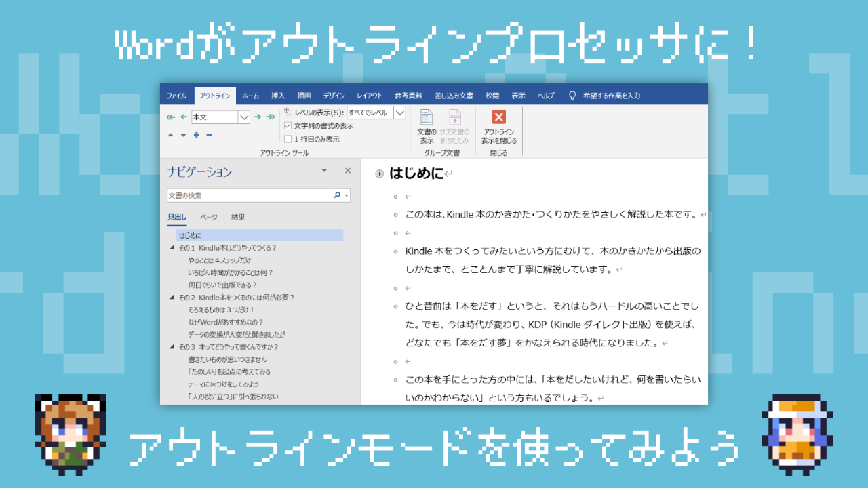Open the 挿入 ribbon tab
Image resolution: width=868 pixels, height=488 pixels.
(x=278, y=96)
